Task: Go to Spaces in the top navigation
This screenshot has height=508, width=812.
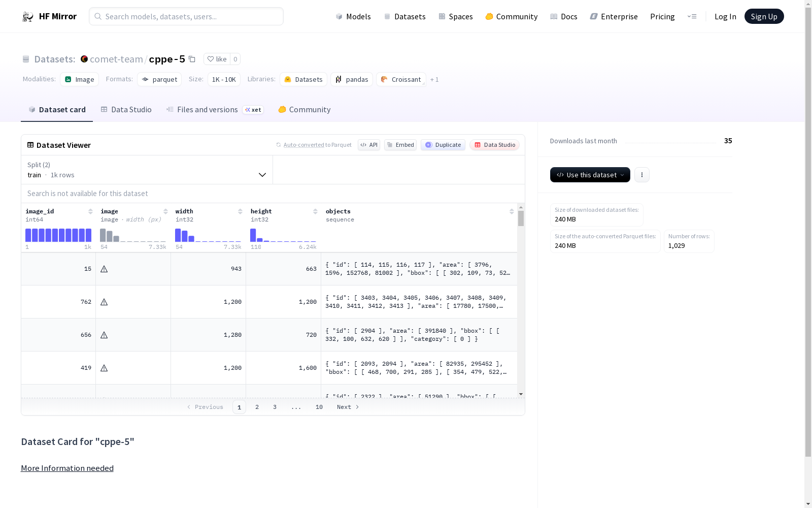Action: pyautogui.click(x=456, y=17)
